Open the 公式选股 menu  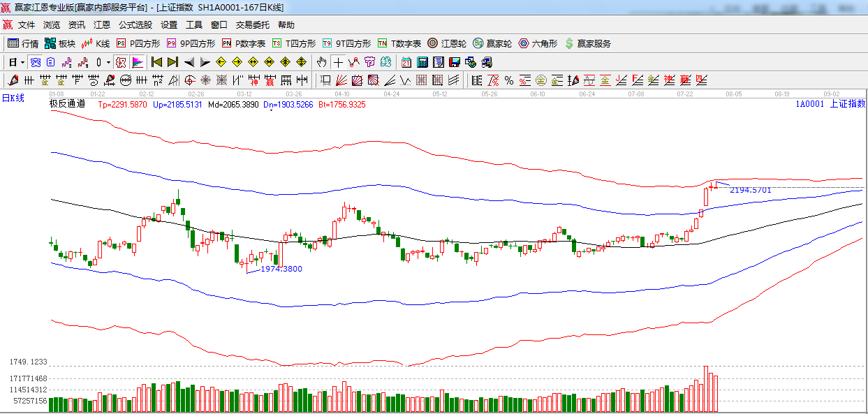(135, 24)
